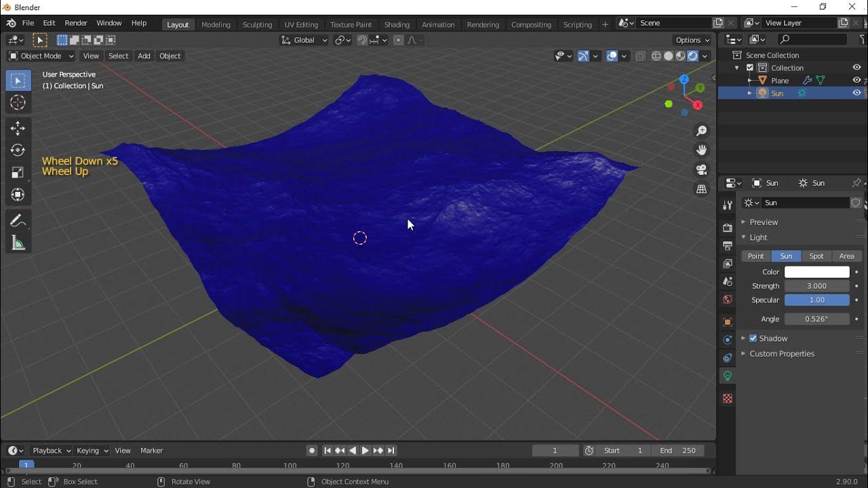The width and height of the screenshot is (868, 488).
Task: Open the Playback dropdown in timeline
Action: pos(52,451)
